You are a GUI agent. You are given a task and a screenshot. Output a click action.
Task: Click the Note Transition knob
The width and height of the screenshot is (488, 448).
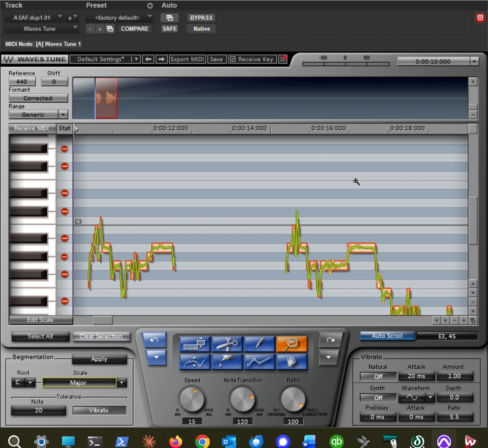click(x=243, y=400)
